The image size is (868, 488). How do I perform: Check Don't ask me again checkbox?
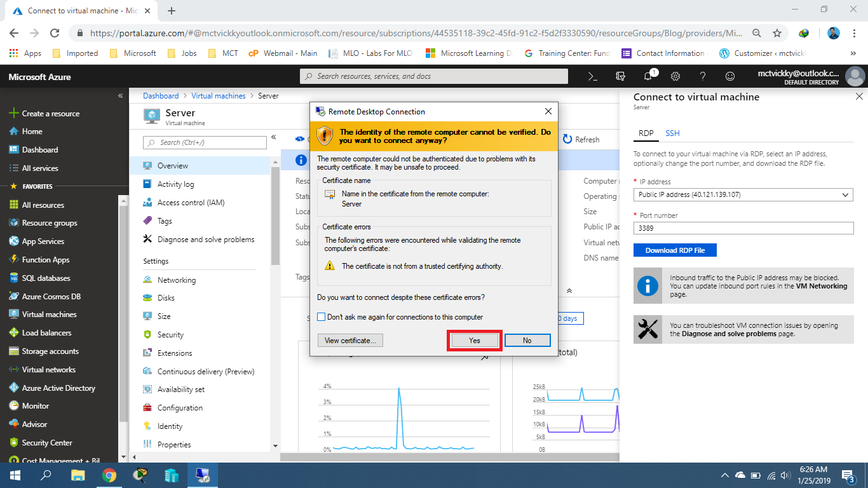322,317
